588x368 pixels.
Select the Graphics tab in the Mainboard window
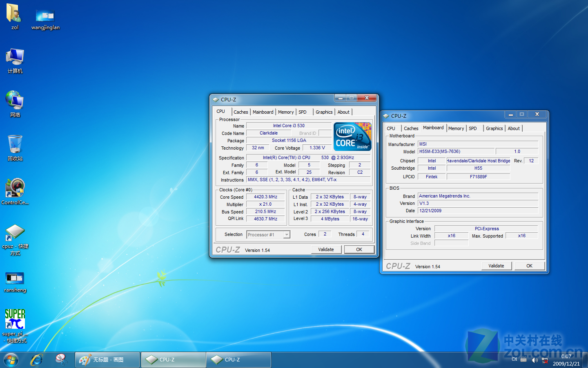point(494,128)
